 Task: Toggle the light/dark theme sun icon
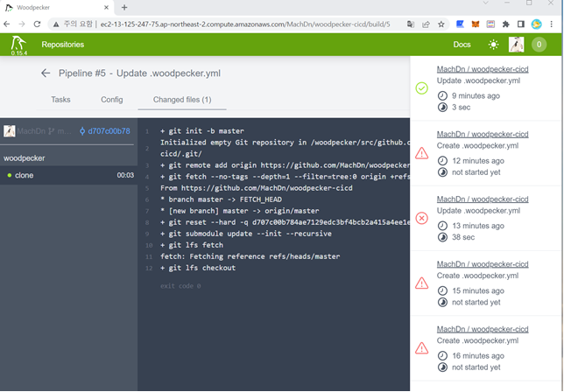[x=494, y=45]
